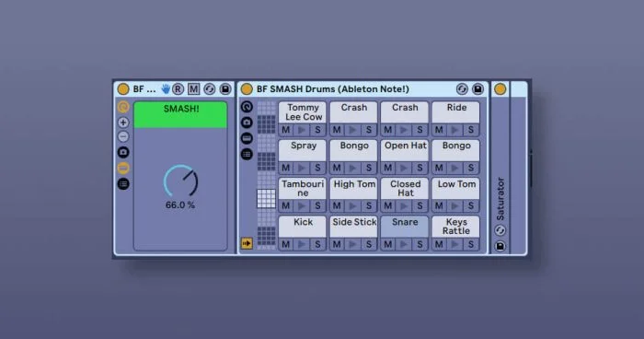Save the BF SMASH Drums rack preset
This screenshot has width=644, height=339.
pos(477,88)
